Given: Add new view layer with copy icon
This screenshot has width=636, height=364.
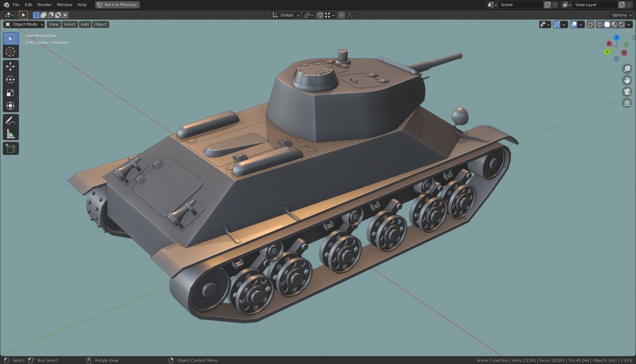Looking at the screenshot, I should [x=622, y=4].
